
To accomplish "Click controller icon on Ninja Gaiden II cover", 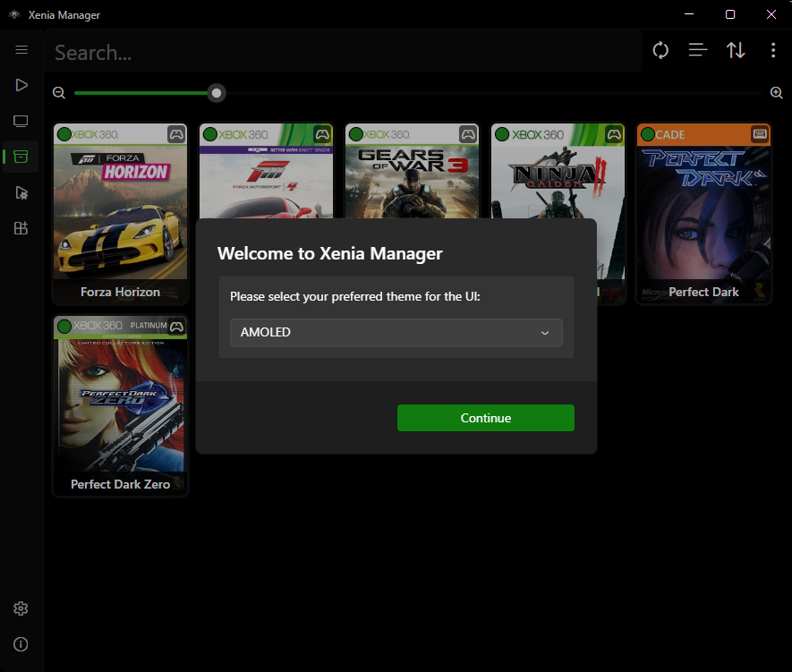I will (x=614, y=134).
